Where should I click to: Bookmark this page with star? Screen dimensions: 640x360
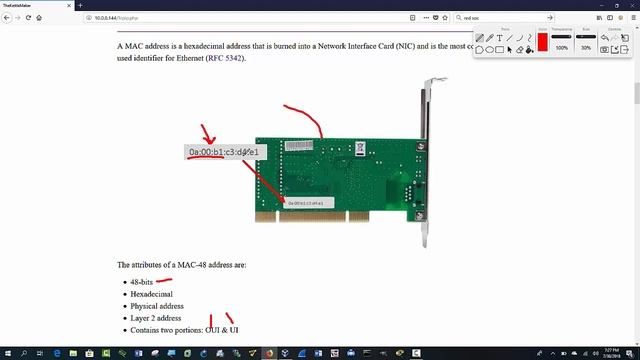click(445, 18)
